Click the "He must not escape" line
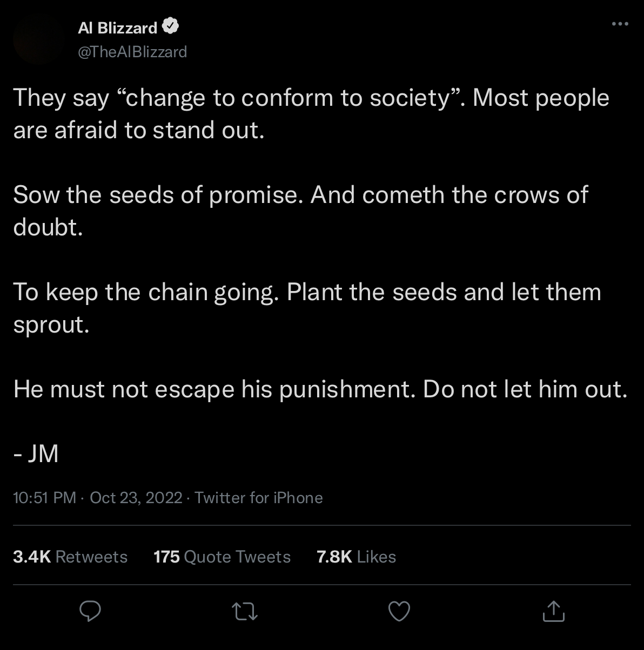This screenshot has height=650, width=644. (x=320, y=389)
